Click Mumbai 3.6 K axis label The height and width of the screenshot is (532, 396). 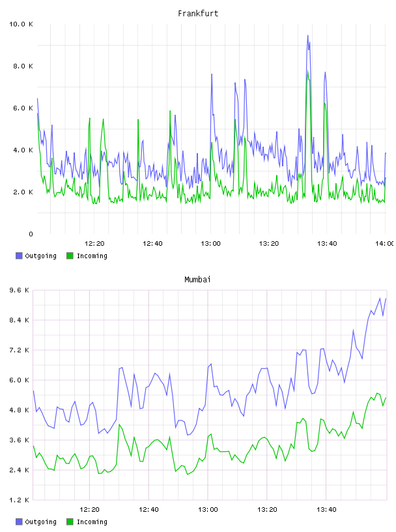pos(20,440)
